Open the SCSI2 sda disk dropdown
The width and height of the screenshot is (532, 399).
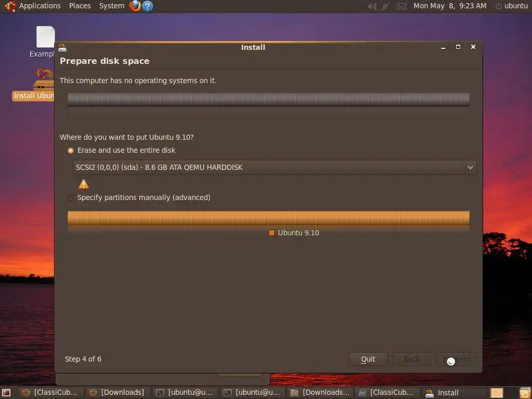click(274, 168)
